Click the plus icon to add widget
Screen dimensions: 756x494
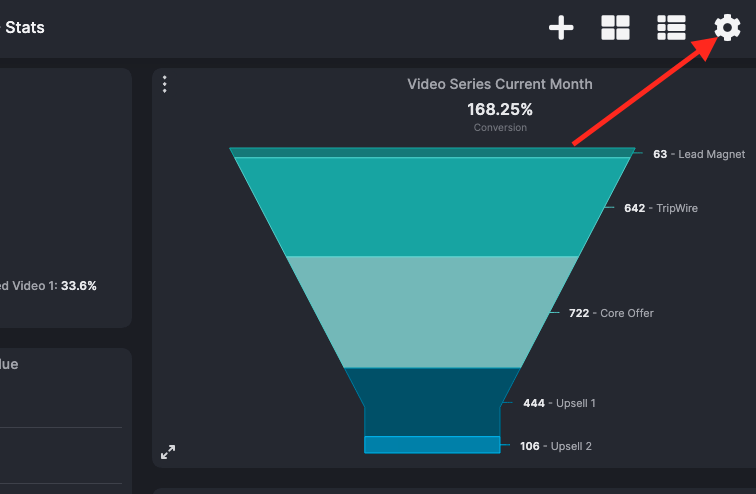(x=561, y=28)
